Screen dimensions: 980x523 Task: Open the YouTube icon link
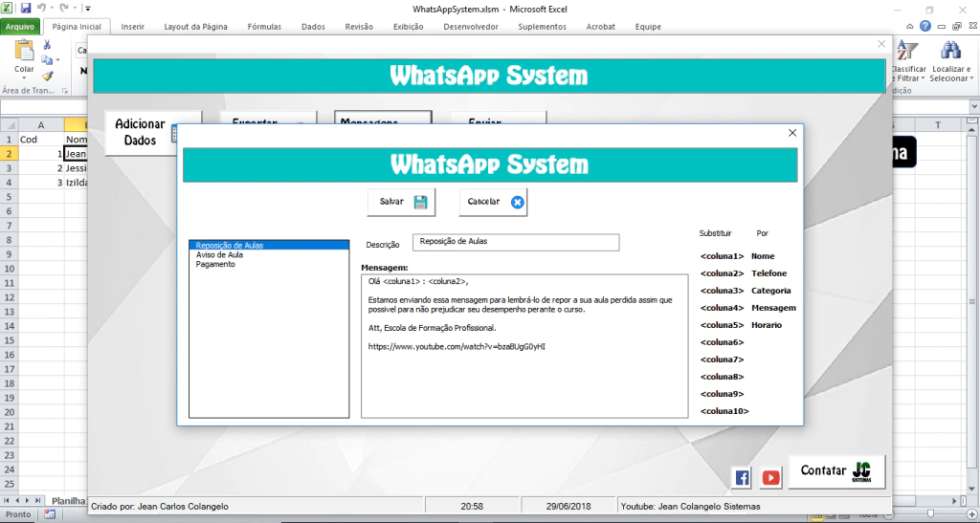(770, 477)
